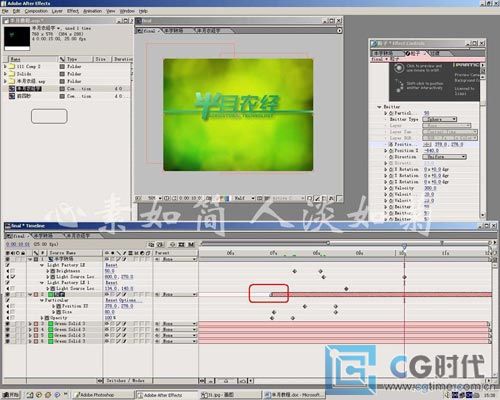The width and height of the screenshot is (500, 400).
Task: Toggle video visibility for layer 1
Action: 7,259
